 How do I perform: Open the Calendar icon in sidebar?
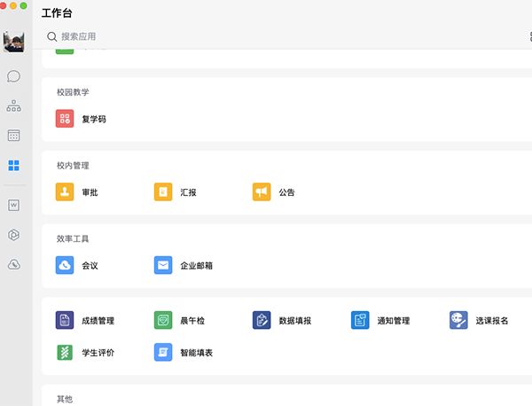13,136
